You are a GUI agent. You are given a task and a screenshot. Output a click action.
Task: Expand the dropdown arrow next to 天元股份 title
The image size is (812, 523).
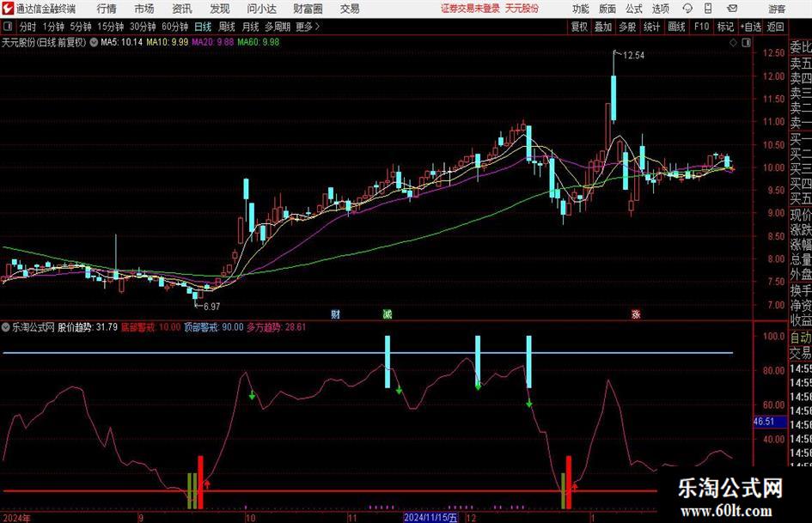94,42
